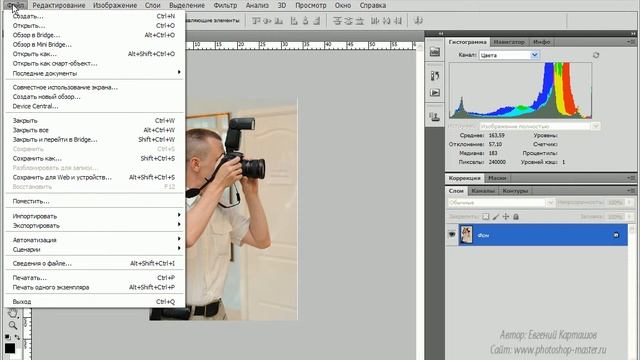The height and width of the screenshot is (360, 640).
Task: Open the Изображение menu
Action: [115, 5]
